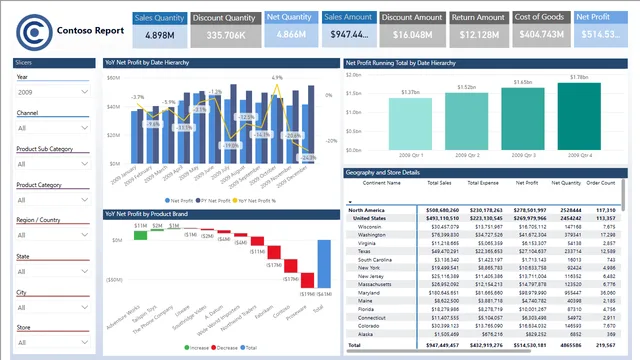The width and height of the screenshot is (640, 360).
Task: Open the Product Sub Category dropdown
Action: coord(53,164)
